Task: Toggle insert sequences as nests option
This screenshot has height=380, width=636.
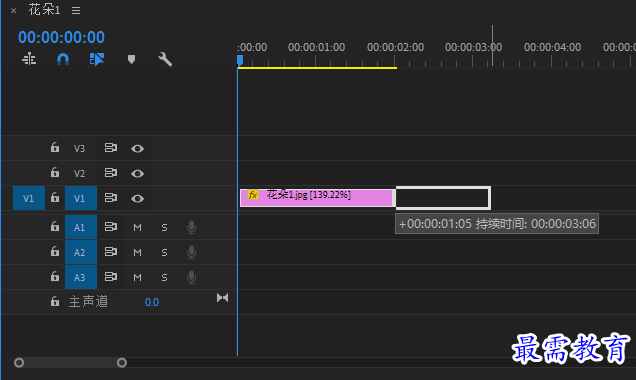Action: coord(29,59)
